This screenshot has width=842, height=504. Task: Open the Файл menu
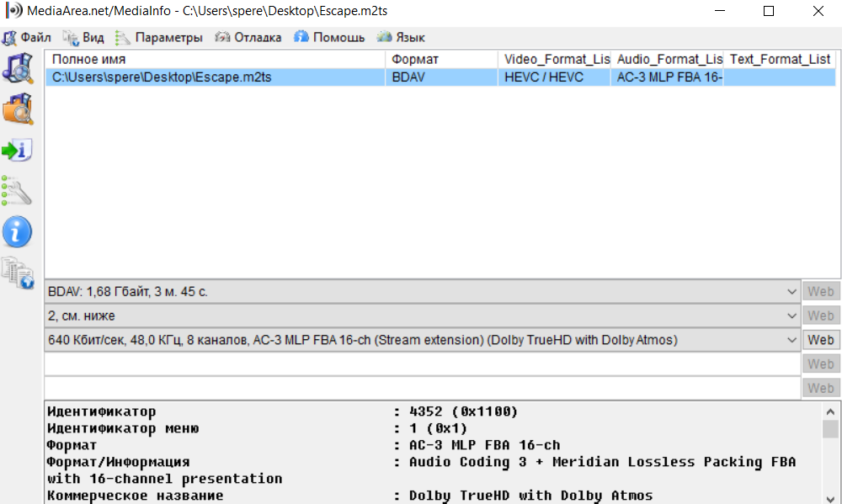pyautogui.click(x=27, y=38)
